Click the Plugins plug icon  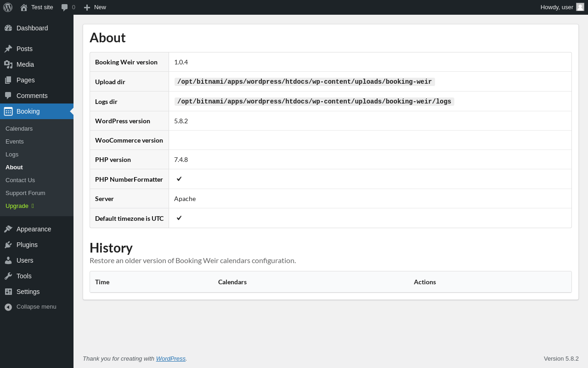8,245
